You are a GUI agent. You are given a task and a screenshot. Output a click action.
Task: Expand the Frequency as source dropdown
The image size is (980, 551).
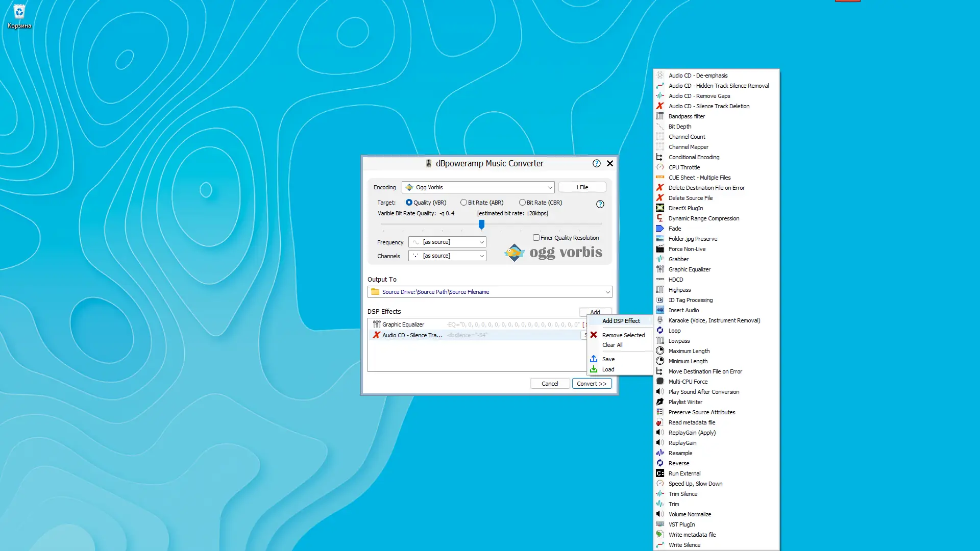pyautogui.click(x=447, y=242)
